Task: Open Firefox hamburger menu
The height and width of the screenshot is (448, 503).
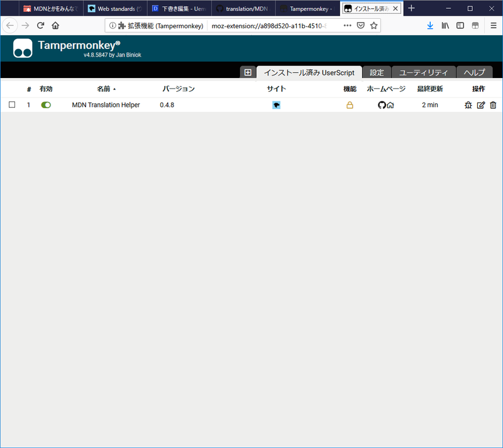Action: (x=494, y=25)
